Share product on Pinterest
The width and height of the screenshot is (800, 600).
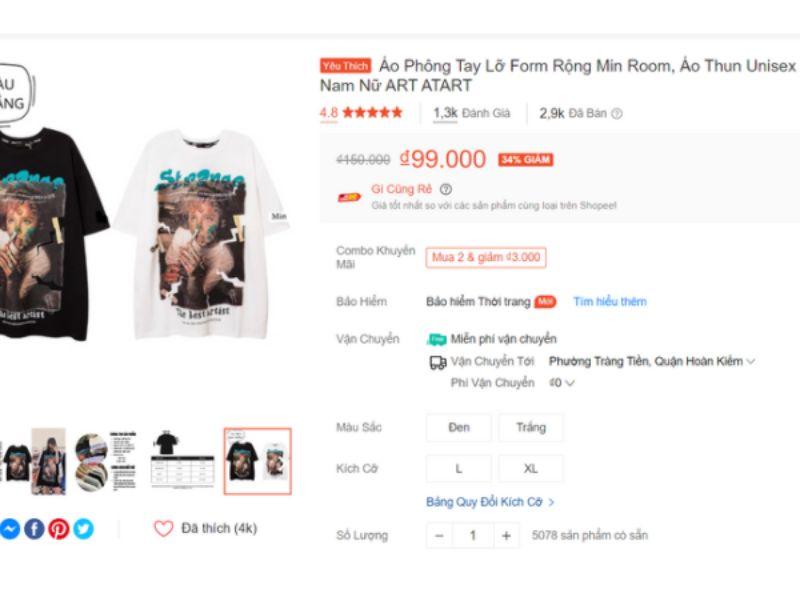click(59, 529)
